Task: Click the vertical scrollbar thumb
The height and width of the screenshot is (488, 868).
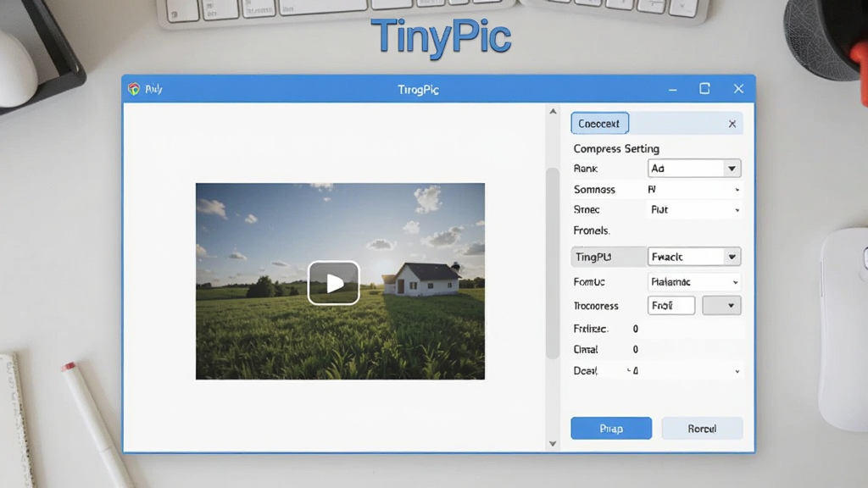Action: tap(553, 263)
